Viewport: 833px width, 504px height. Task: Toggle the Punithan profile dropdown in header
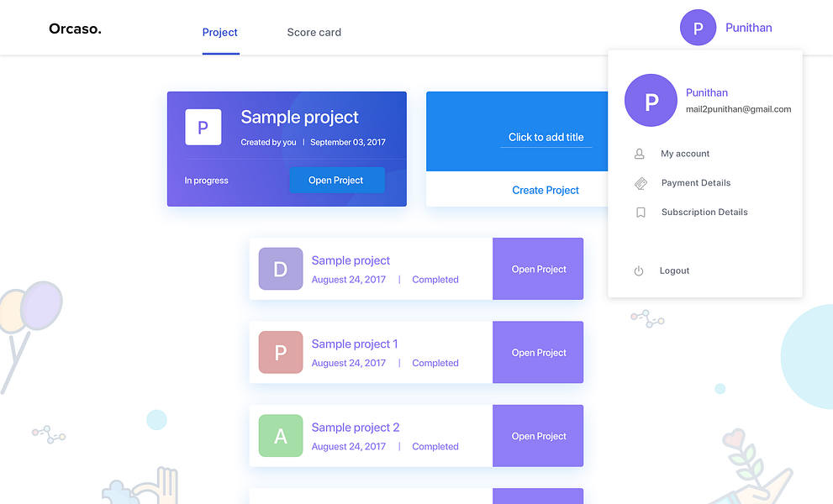click(749, 28)
